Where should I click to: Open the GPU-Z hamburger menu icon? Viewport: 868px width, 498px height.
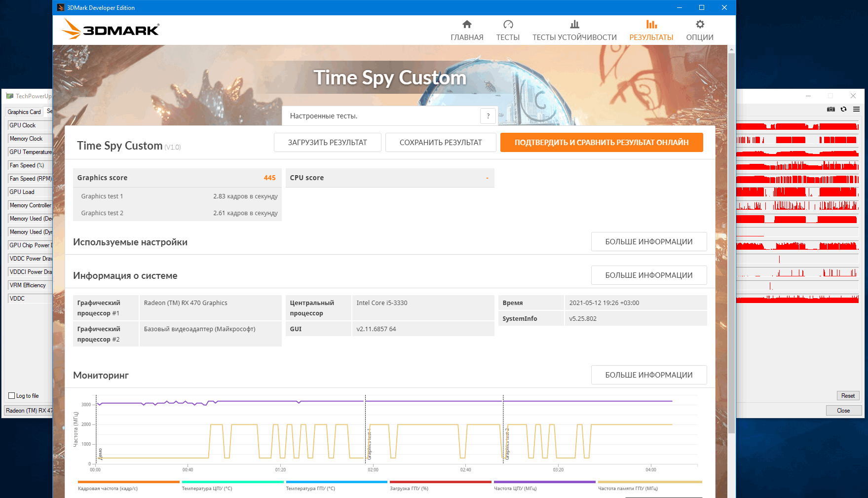856,109
